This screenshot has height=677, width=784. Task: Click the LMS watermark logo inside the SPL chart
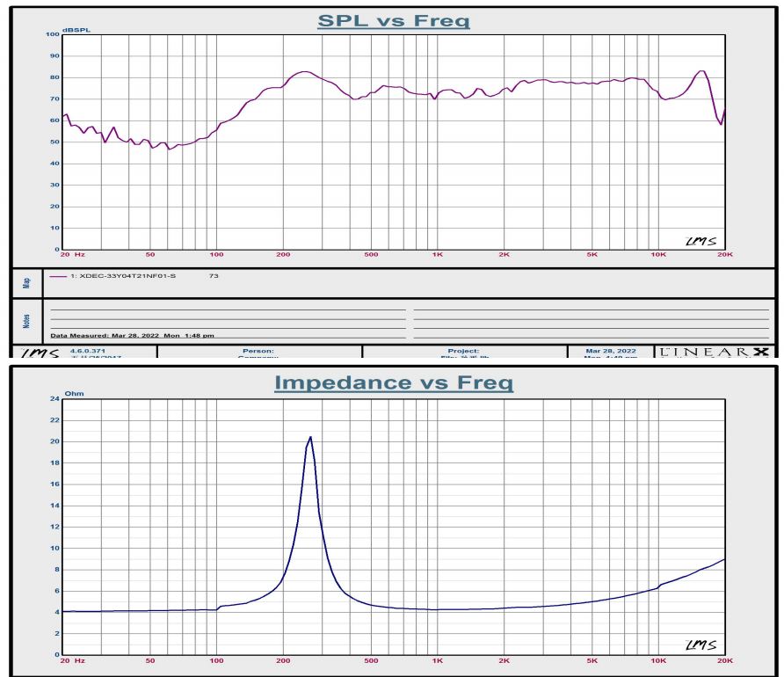pos(701,242)
